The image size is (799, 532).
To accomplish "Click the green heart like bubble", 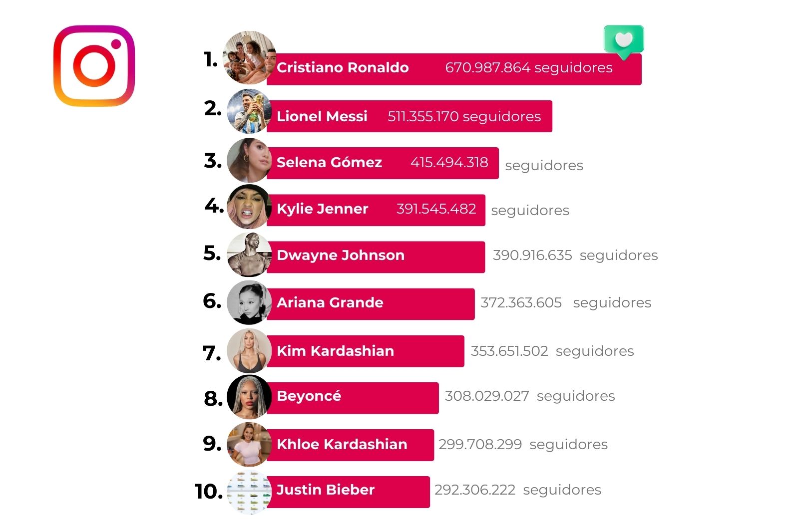I will point(624,40).
